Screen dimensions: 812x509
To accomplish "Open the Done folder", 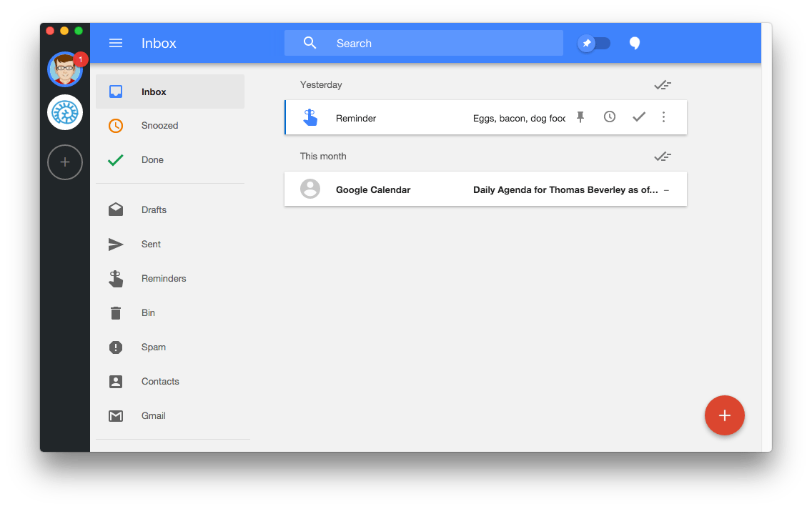I will (x=170, y=160).
